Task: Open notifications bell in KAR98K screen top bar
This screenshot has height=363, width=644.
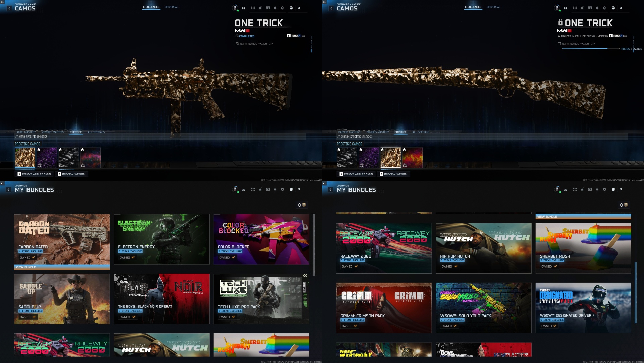Action: [597, 8]
